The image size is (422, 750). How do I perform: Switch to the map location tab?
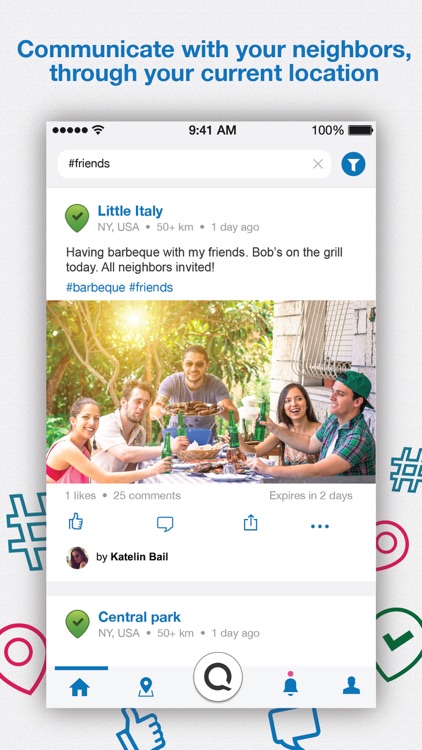pyautogui.click(x=145, y=687)
